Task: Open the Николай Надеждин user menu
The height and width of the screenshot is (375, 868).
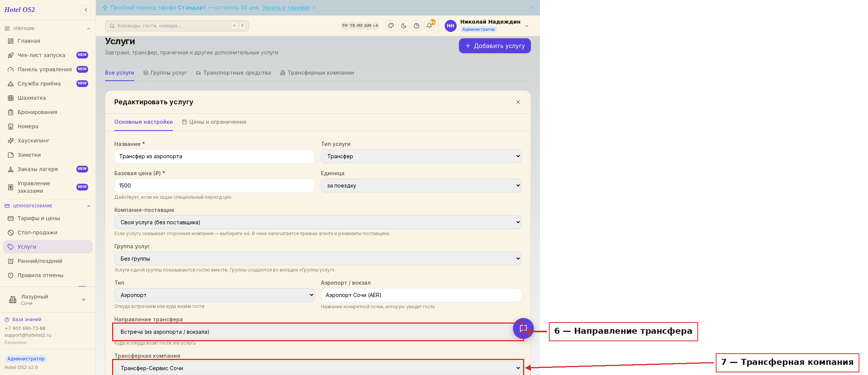Action: pyautogui.click(x=487, y=26)
